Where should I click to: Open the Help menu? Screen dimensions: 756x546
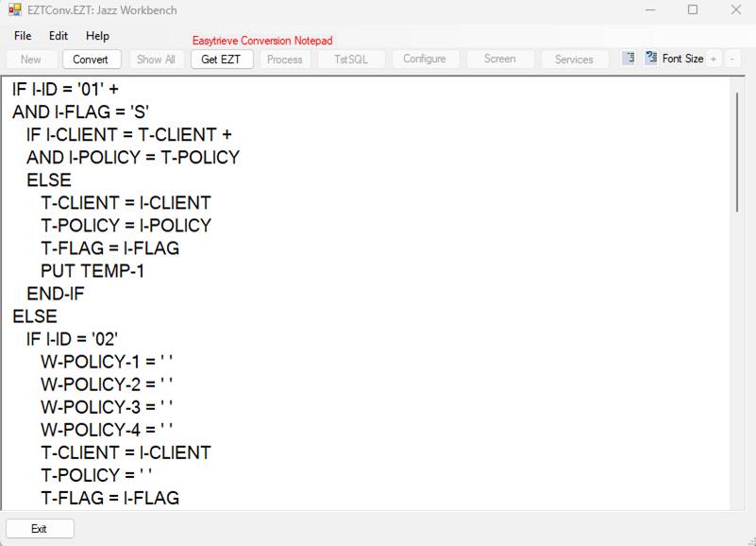click(x=97, y=36)
